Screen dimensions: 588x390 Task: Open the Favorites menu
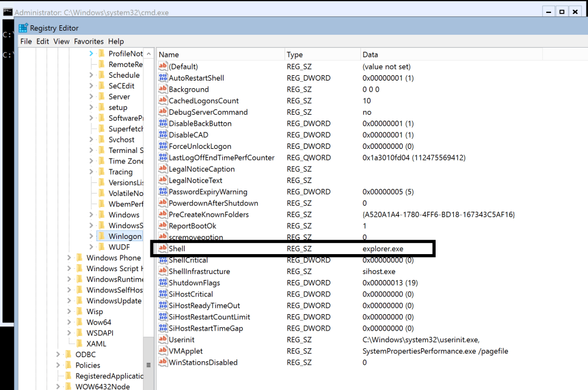pos(88,41)
